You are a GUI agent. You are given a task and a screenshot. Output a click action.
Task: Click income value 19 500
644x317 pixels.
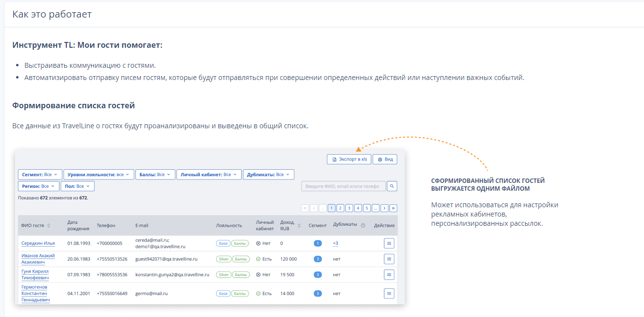click(287, 275)
